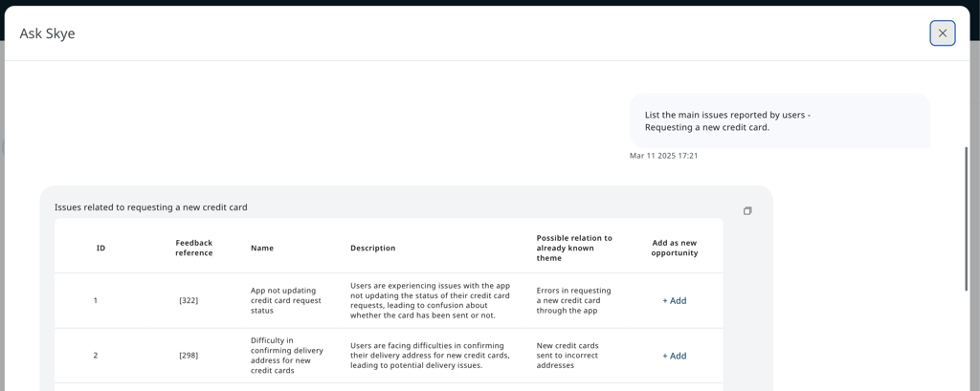Screen dimensions: 980x391
Task: Close the Ask Skye dialog
Action: tap(942, 33)
